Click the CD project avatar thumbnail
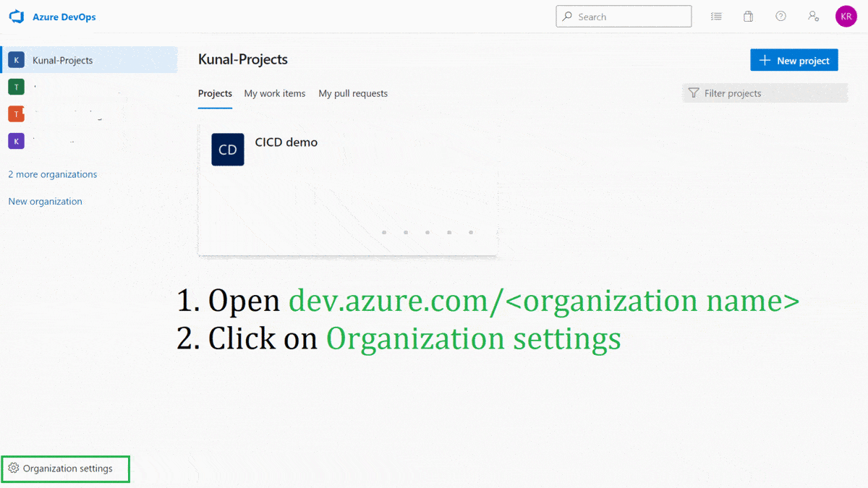The width and height of the screenshot is (868, 488). (228, 150)
